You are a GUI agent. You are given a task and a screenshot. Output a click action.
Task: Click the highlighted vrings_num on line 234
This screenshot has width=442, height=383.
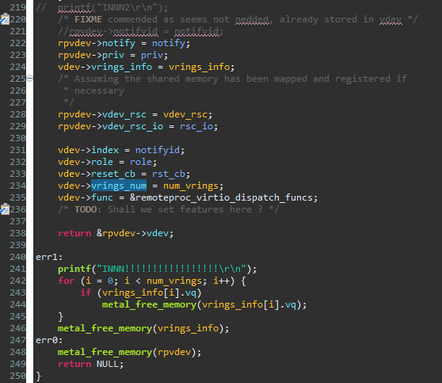click(x=119, y=186)
